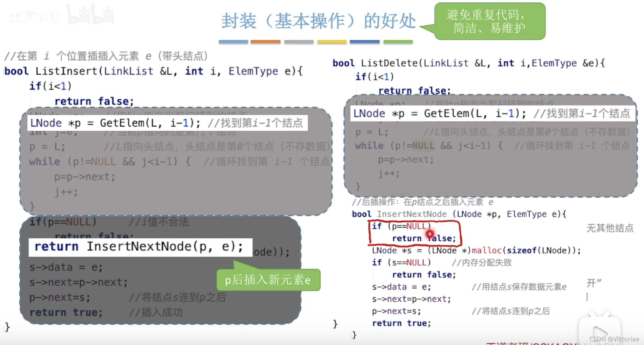Click "if(p==NULL)" in the ListInsert dark block
Screen dimensions: 644x345
click(x=63, y=222)
